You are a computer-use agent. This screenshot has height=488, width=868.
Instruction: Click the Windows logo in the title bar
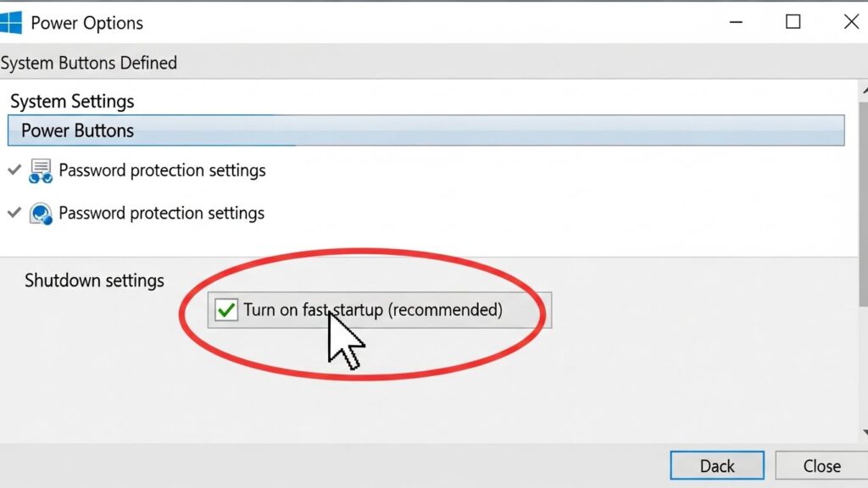(11, 22)
